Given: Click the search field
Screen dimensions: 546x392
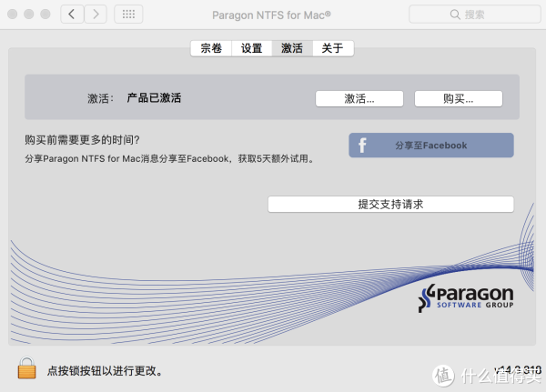Looking at the screenshot, I should coord(475,15).
